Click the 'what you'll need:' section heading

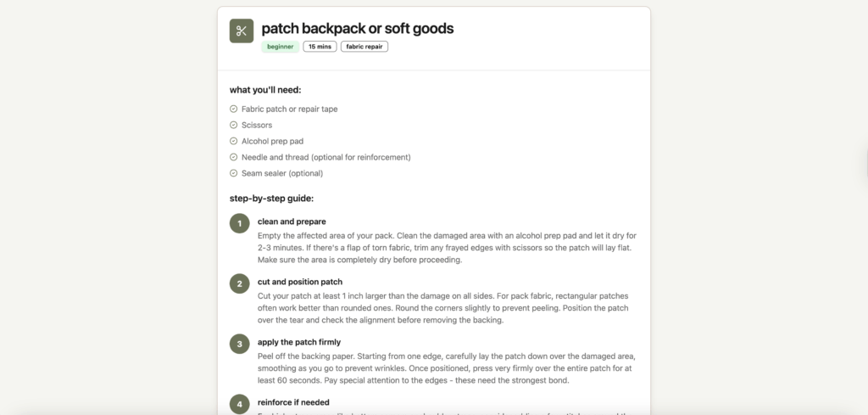(265, 89)
